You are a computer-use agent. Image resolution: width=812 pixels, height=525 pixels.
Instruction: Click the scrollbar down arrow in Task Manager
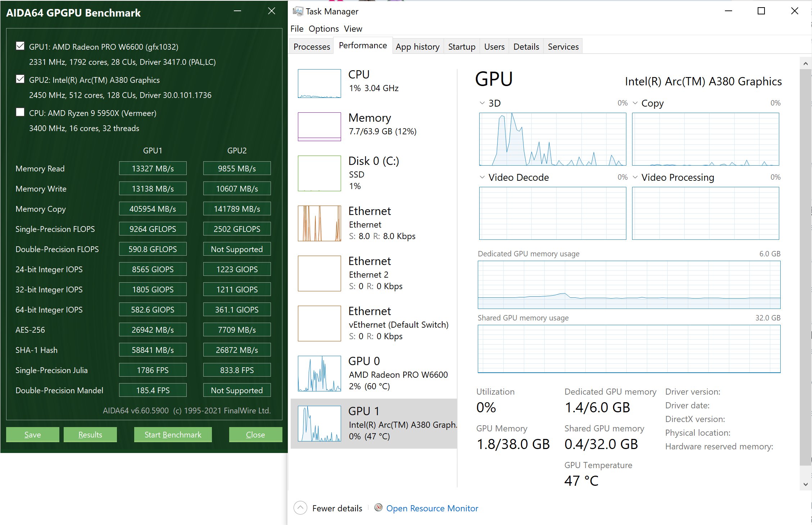pos(806,484)
